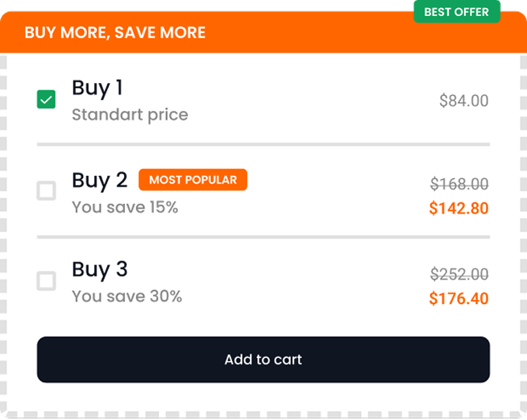
Task: Click the Buy 2 option title
Action: (x=100, y=179)
